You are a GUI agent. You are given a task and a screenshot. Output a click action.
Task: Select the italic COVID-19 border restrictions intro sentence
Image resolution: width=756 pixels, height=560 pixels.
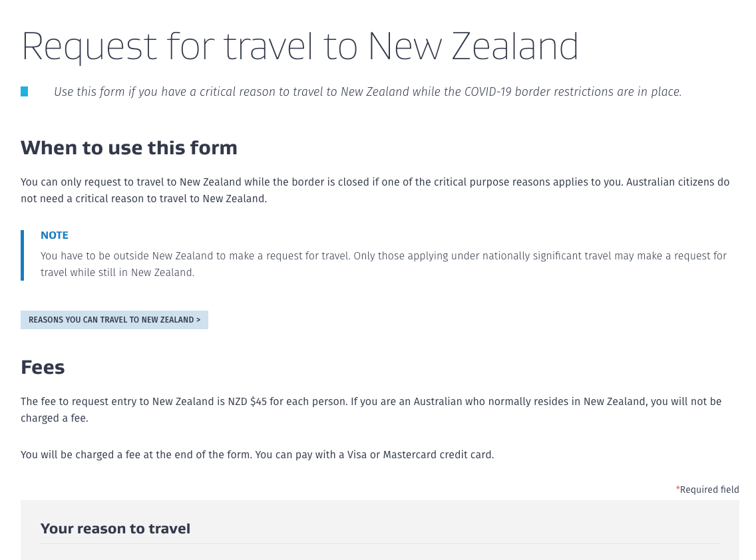pyautogui.click(x=367, y=92)
